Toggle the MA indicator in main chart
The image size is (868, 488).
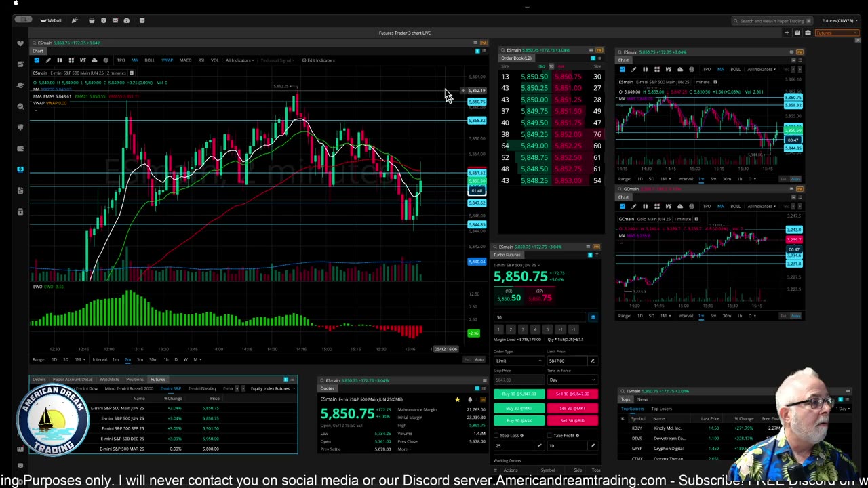click(x=134, y=60)
